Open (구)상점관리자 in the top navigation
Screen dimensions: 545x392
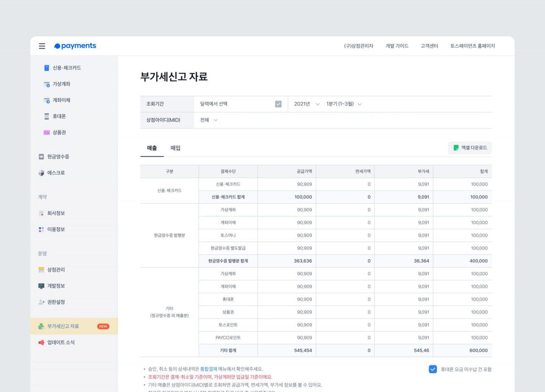tap(358, 46)
